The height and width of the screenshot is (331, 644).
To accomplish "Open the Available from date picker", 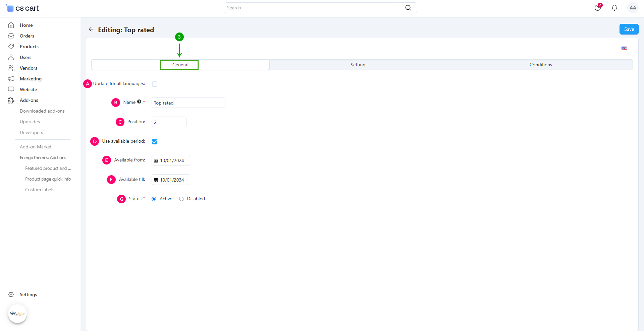I will [x=171, y=160].
